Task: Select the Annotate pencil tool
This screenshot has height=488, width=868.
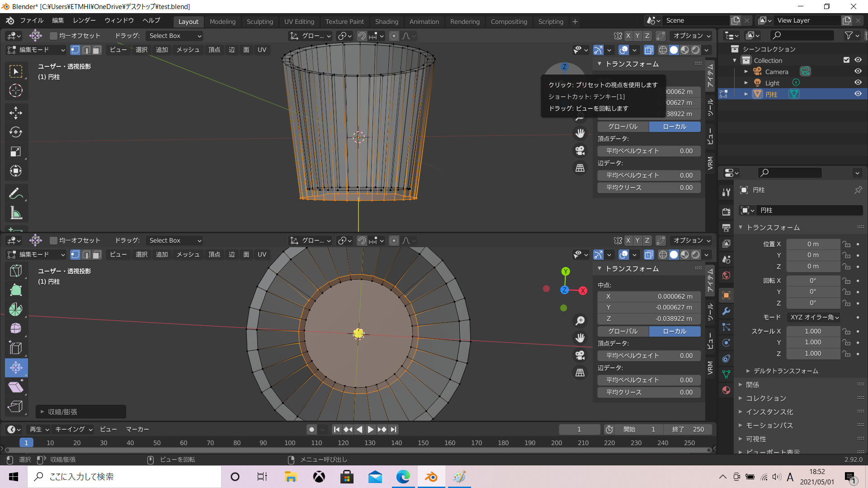Action: (x=16, y=194)
